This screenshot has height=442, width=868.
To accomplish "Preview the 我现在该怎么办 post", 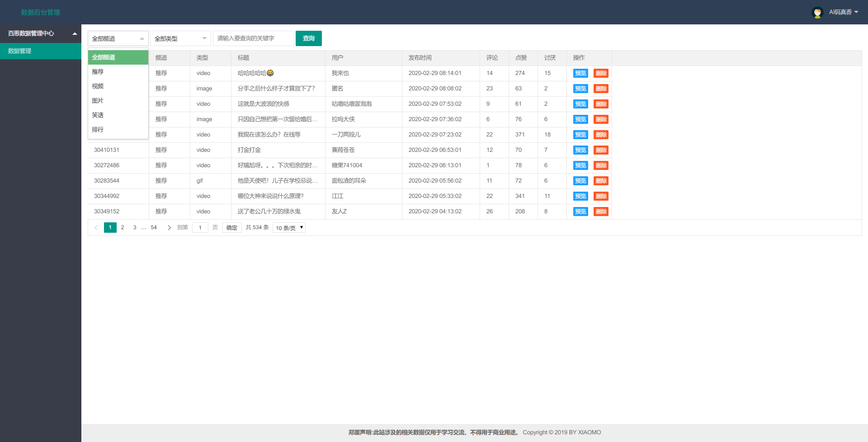I will point(580,135).
